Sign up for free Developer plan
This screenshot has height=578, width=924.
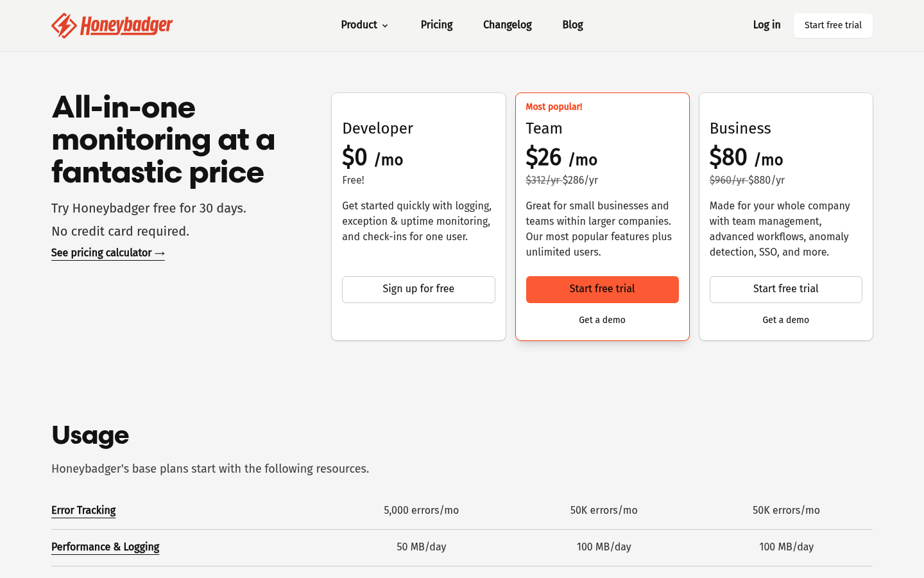(x=418, y=290)
